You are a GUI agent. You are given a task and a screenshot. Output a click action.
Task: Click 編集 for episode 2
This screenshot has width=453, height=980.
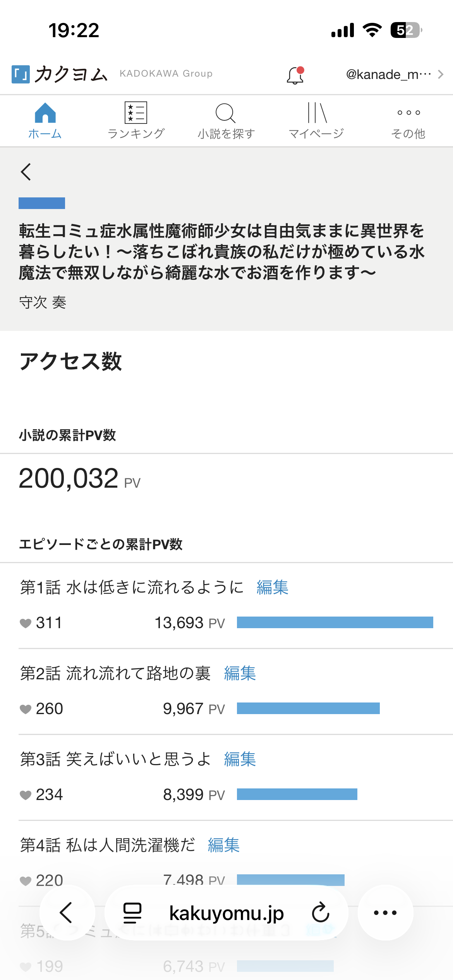[x=240, y=673]
